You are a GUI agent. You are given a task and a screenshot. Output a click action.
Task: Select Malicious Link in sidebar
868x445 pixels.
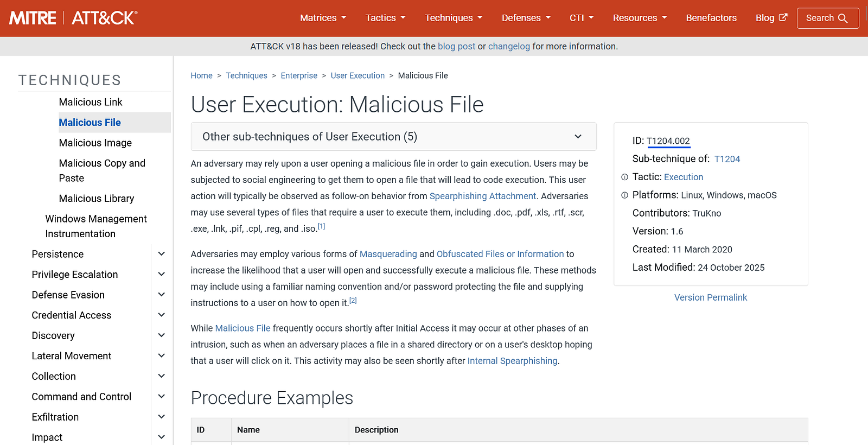point(91,102)
